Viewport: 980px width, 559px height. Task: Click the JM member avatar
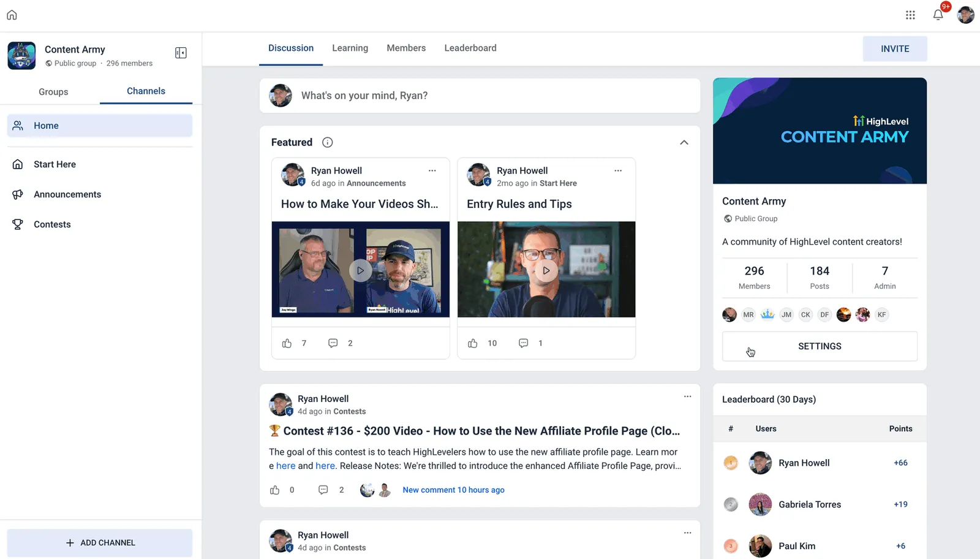coord(786,315)
